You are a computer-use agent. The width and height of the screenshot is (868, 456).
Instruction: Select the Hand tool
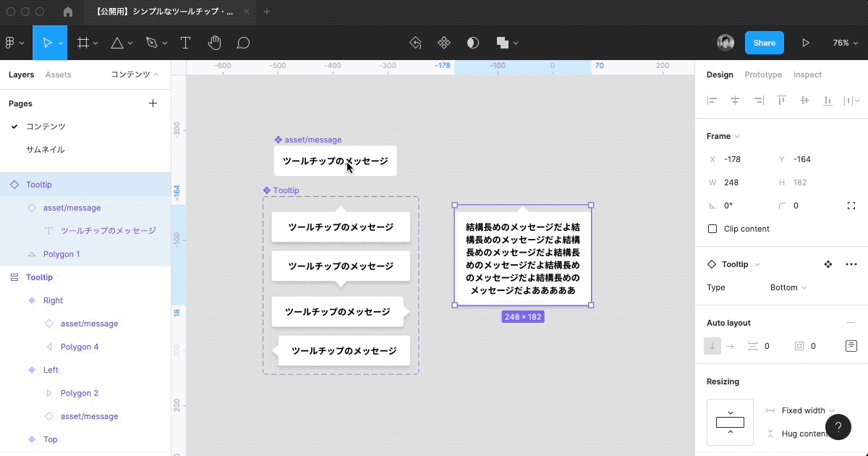pyautogui.click(x=214, y=42)
